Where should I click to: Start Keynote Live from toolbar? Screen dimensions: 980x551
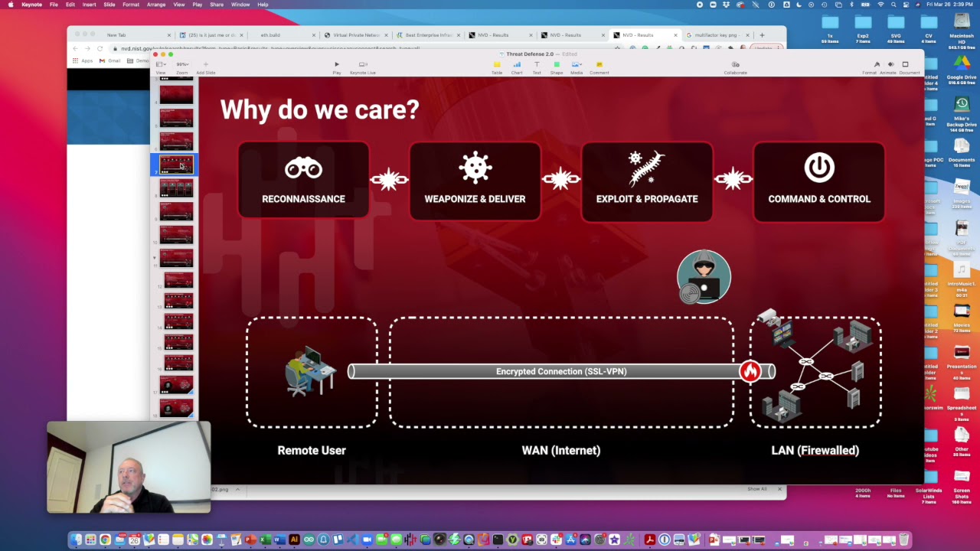coord(362,67)
